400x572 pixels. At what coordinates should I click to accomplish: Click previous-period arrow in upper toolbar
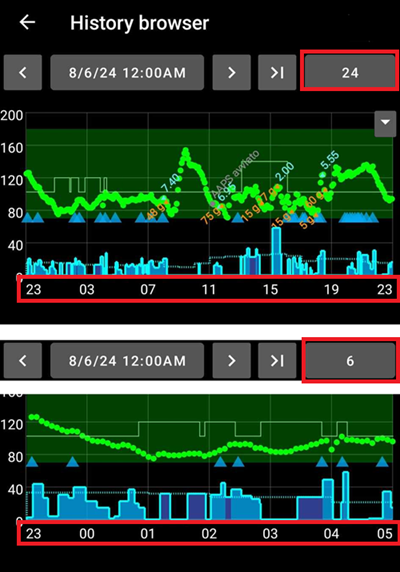click(x=23, y=73)
